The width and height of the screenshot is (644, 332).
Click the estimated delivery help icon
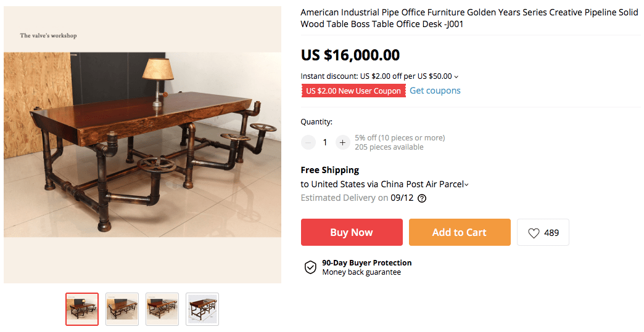(x=422, y=198)
